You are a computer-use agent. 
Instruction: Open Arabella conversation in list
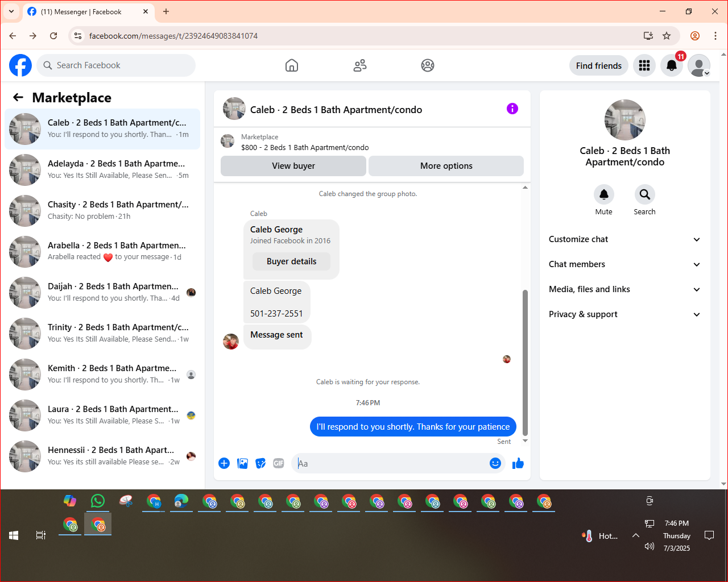click(102, 252)
